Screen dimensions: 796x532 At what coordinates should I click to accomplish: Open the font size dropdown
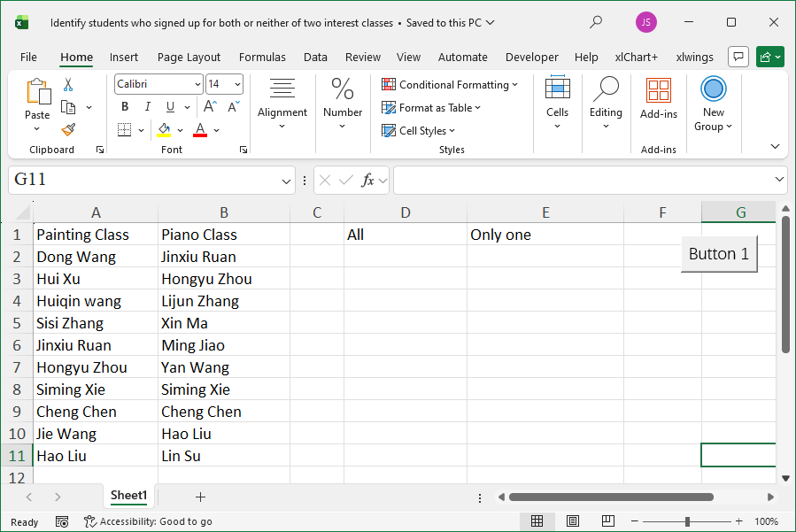235,83
